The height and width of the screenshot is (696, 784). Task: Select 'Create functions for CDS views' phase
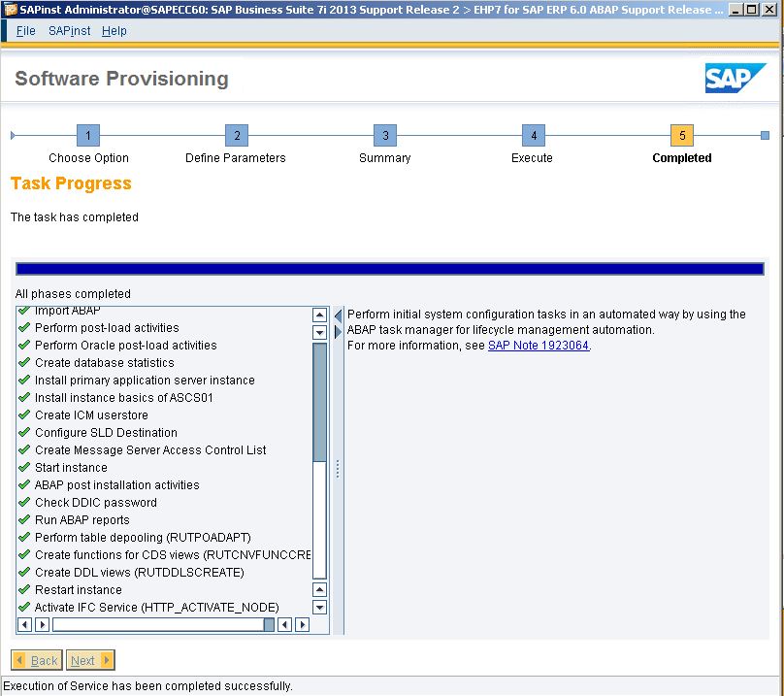click(173, 555)
